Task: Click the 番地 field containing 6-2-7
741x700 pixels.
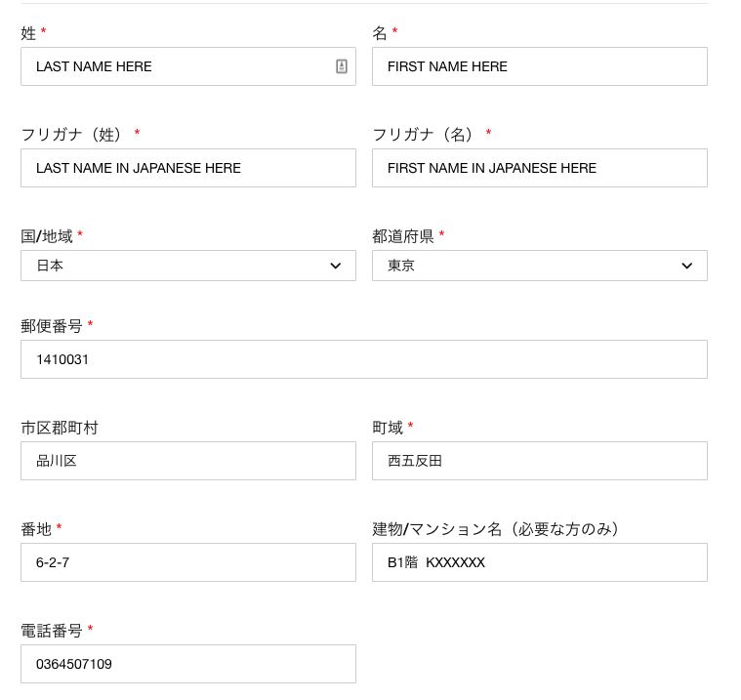Action: coord(188,562)
